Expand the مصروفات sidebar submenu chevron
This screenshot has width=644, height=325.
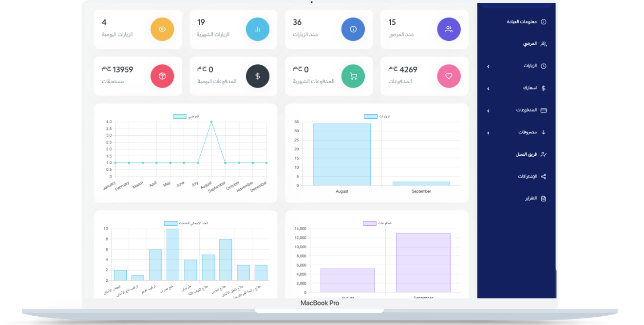click(488, 133)
